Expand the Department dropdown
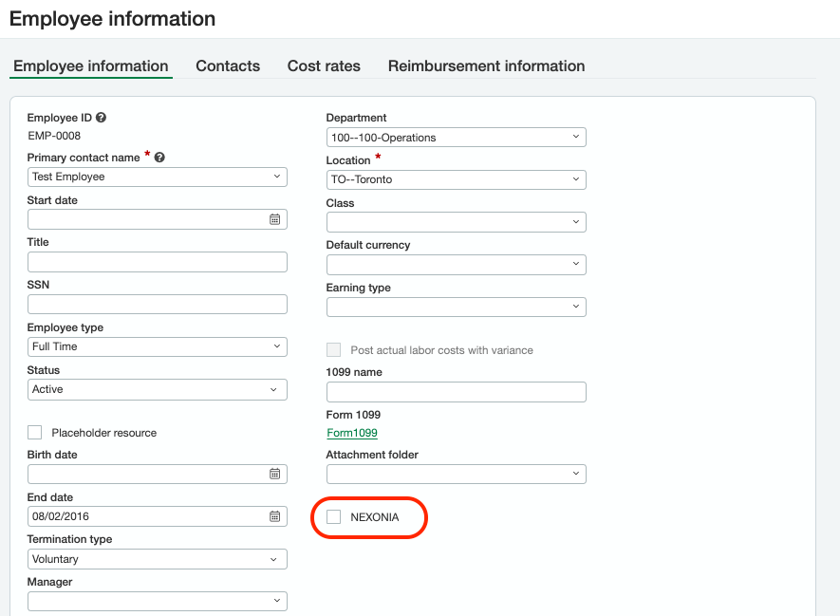The height and width of the screenshot is (616, 840). [456, 138]
